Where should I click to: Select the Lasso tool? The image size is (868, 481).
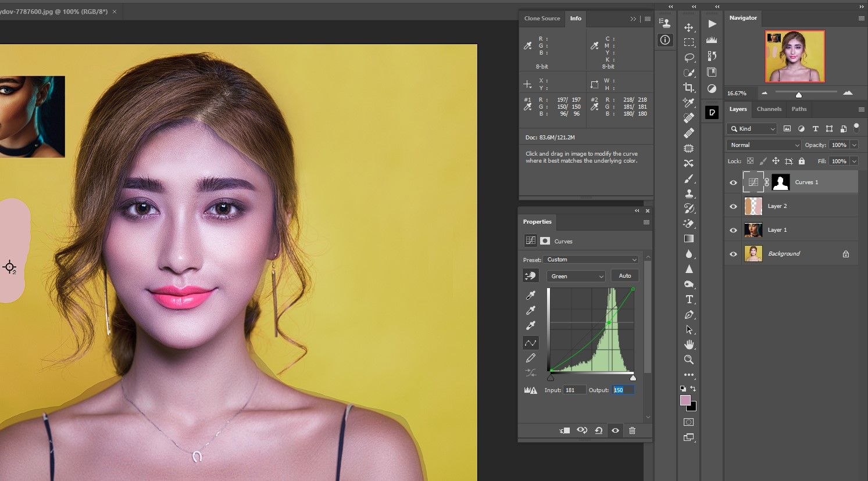pyautogui.click(x=689, y=58)
